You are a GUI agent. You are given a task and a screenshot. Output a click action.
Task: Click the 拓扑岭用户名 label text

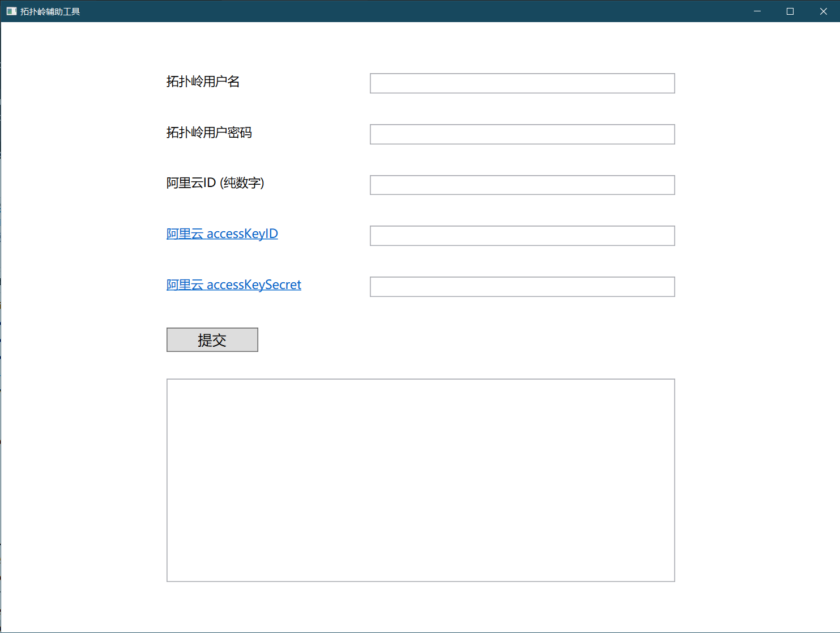coord(203,82)
